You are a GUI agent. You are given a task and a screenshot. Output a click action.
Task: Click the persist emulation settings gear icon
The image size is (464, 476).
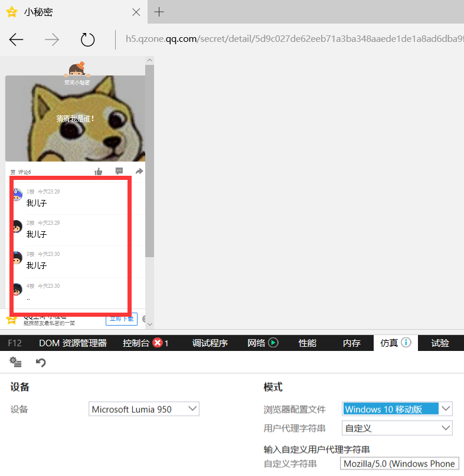pyautogui.click(x=16, y=362)
